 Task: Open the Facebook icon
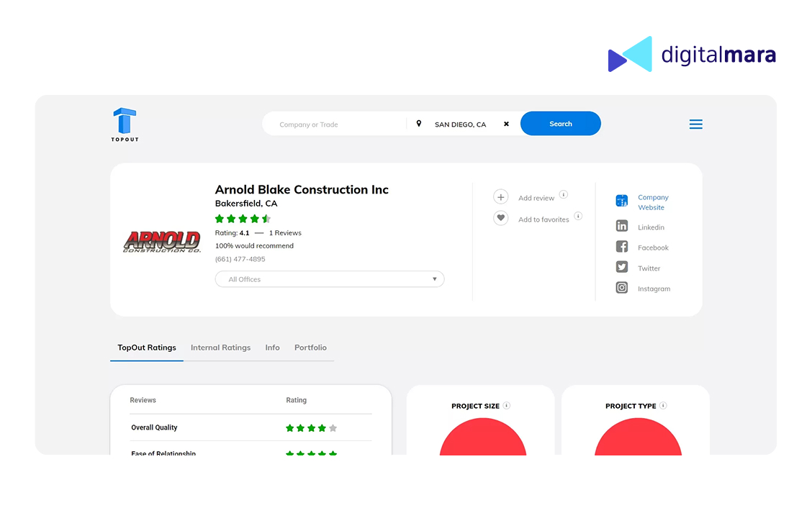[x=622, y=247]
